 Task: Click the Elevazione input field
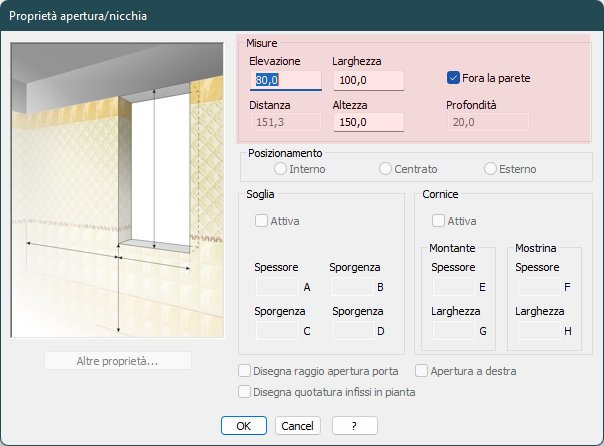(x=286, y=80)
